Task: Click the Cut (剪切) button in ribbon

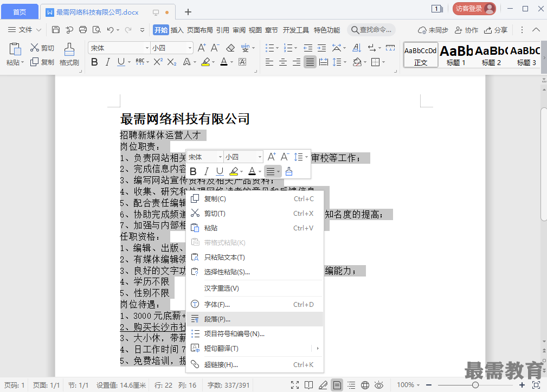Action: click(42, 48)
